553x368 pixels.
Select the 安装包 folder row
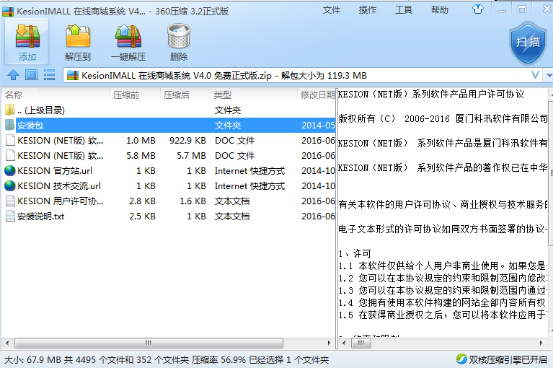tap(169, 125)
